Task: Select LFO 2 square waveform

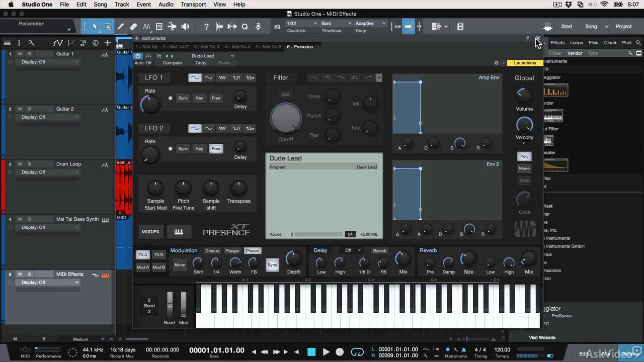Action: 236,128
